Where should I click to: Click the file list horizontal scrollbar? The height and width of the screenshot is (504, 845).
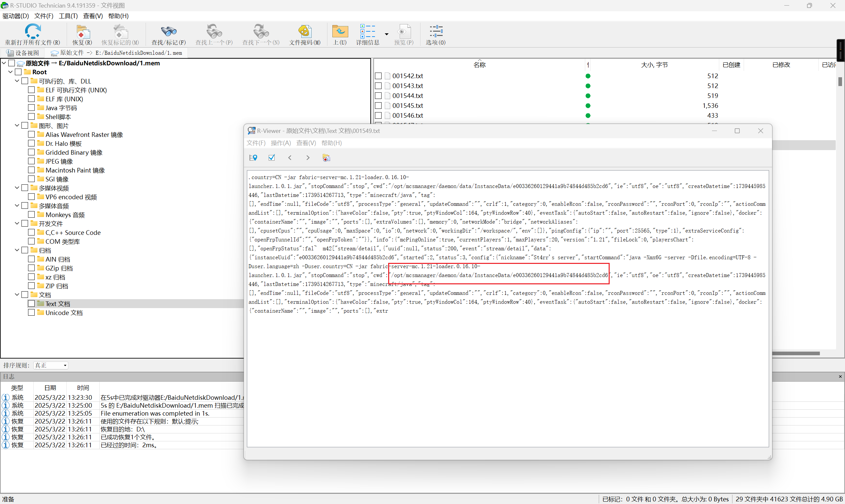[795, 353]
